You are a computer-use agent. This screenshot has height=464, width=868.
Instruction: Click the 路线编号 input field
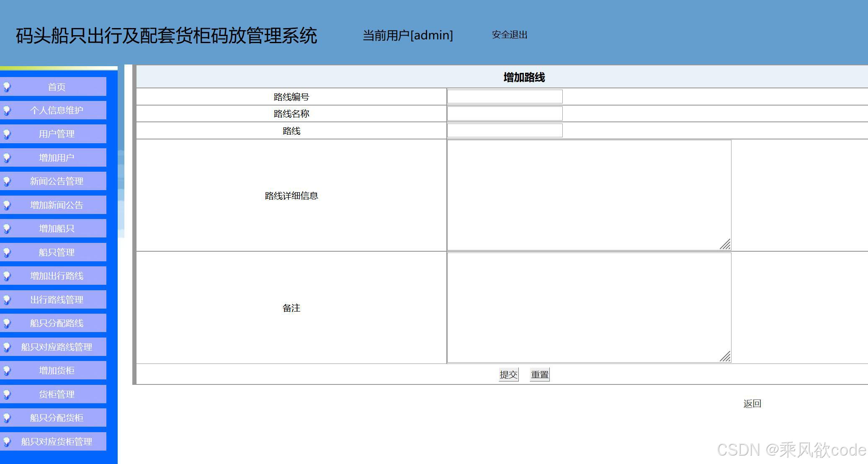point(505,96)
